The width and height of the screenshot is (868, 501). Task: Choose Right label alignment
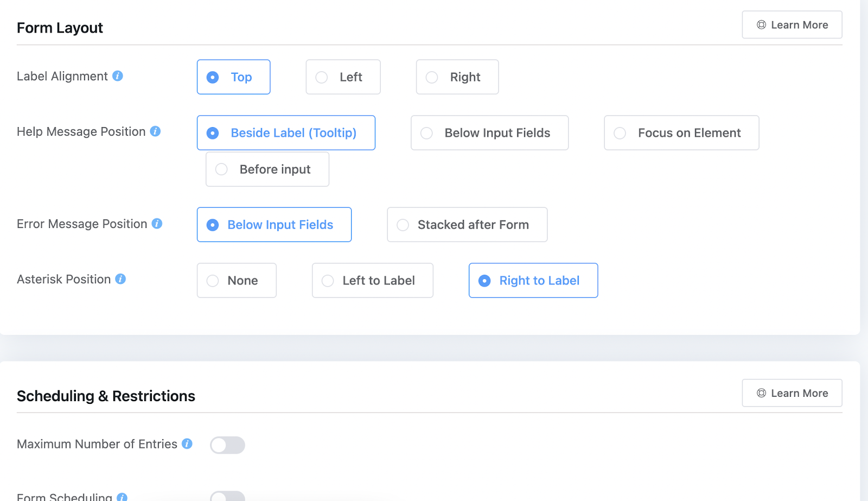click(x=457, y=77)
